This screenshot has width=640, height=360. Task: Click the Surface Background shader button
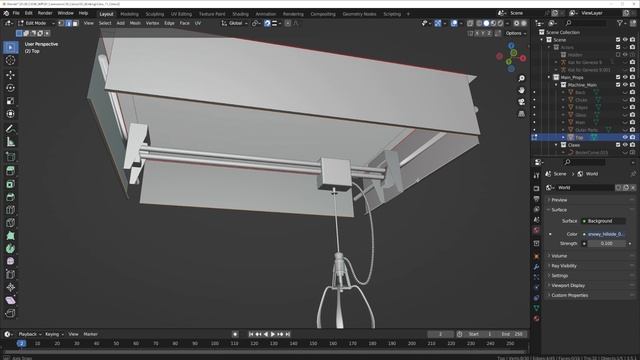coord(603,221)
